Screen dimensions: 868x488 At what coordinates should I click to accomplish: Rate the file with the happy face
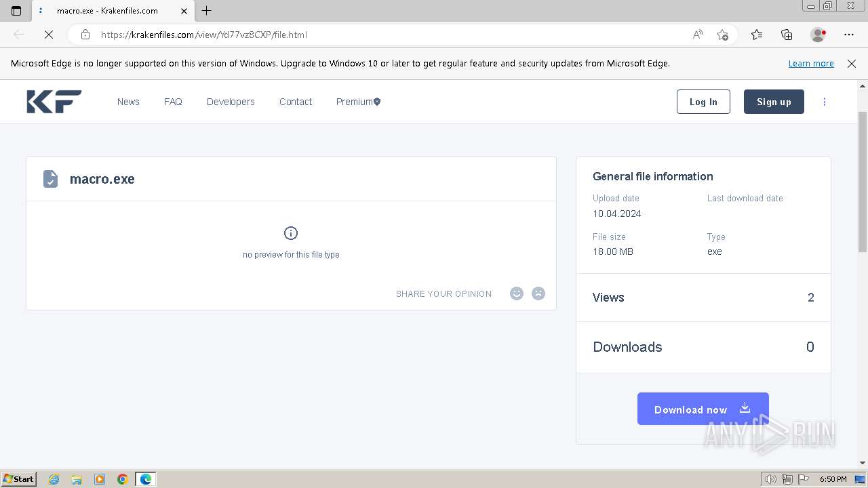click(517, 293)
